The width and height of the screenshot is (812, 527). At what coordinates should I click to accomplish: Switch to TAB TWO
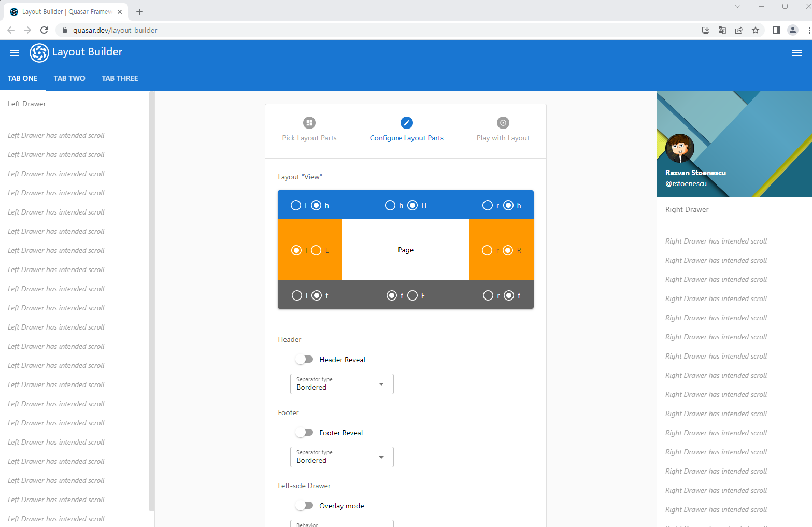(x=69, y=78)
